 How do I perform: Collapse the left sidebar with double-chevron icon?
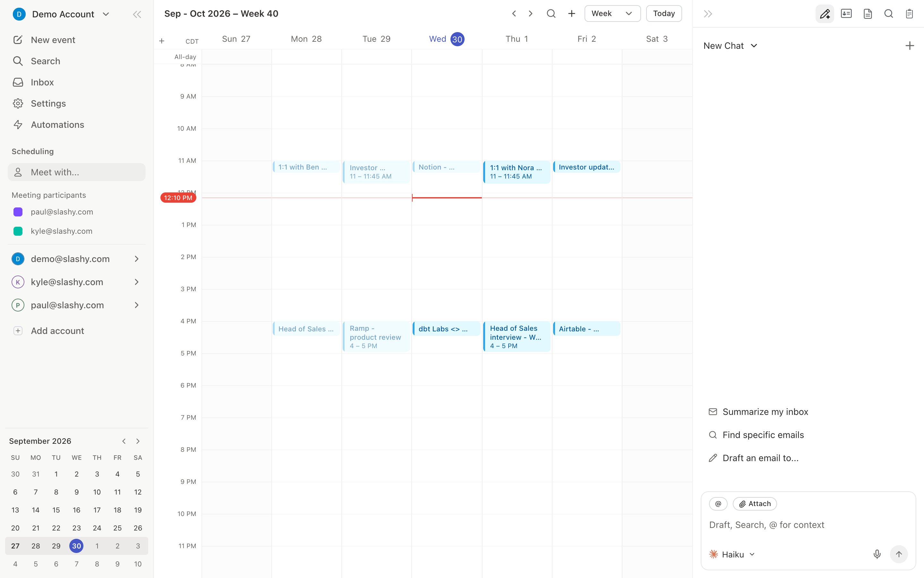(x=137, y=14)
